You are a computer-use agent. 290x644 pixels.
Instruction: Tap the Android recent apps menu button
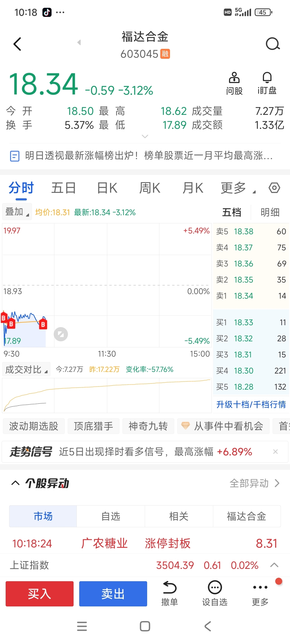tap(82, 626)
